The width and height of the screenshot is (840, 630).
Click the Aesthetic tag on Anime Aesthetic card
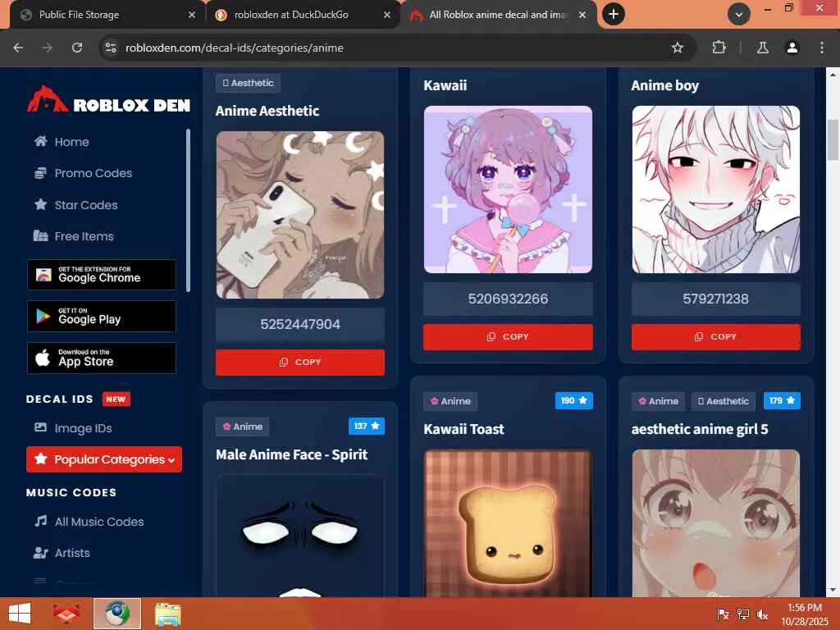point(248,83)
